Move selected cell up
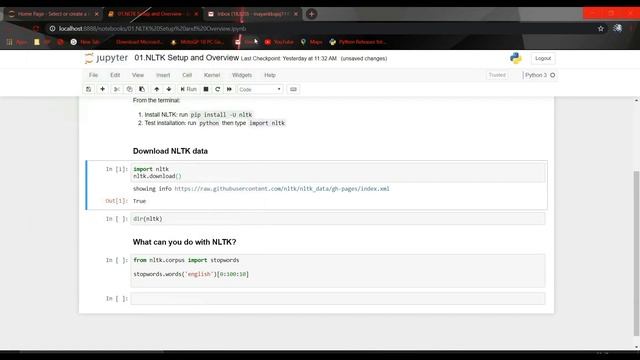Screen dimensions: 640x360 [157, 89]
